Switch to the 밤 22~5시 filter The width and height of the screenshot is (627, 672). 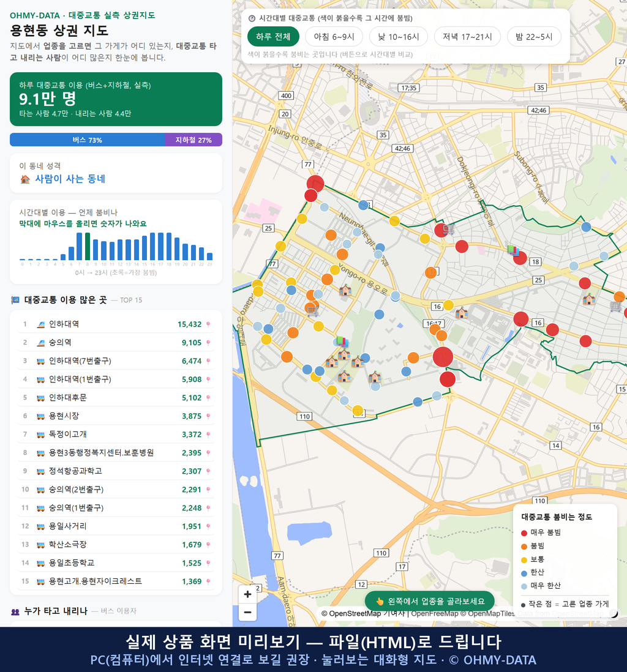pos(534,37)
